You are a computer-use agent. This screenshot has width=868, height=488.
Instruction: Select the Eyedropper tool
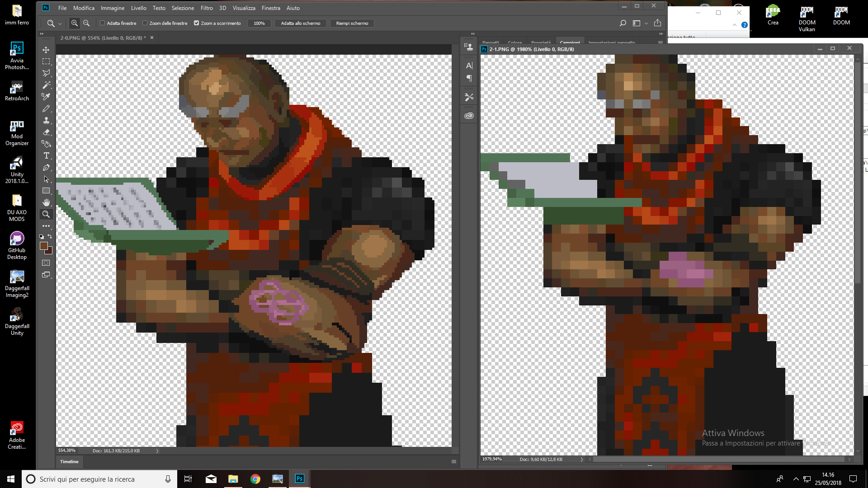[x=46, y=97]
